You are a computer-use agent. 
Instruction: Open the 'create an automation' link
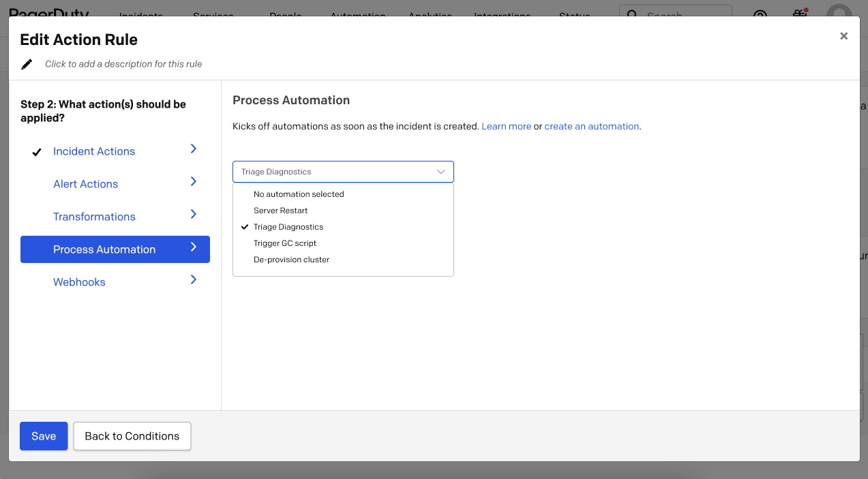(x=591, y=126)
